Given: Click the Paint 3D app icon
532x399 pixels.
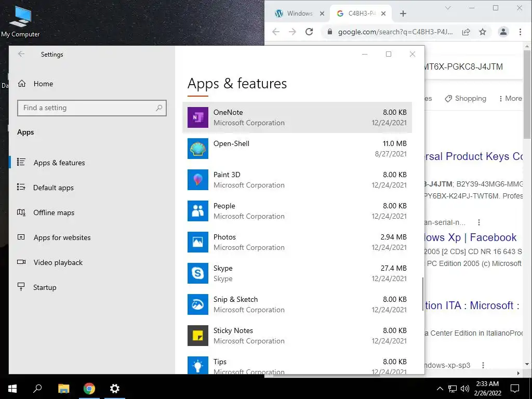Looking at the screenshot, I should click(x=198, y=180).
